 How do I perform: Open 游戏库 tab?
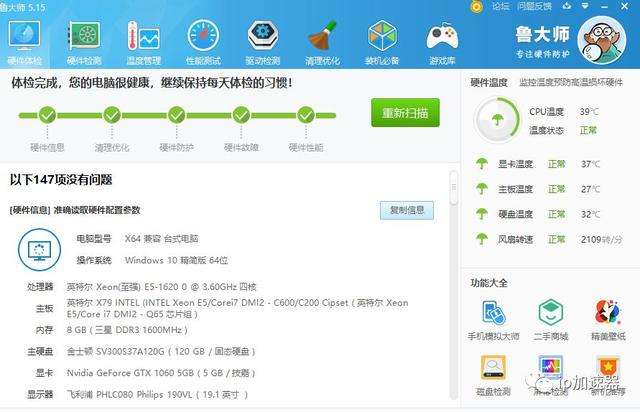point(442,42)
